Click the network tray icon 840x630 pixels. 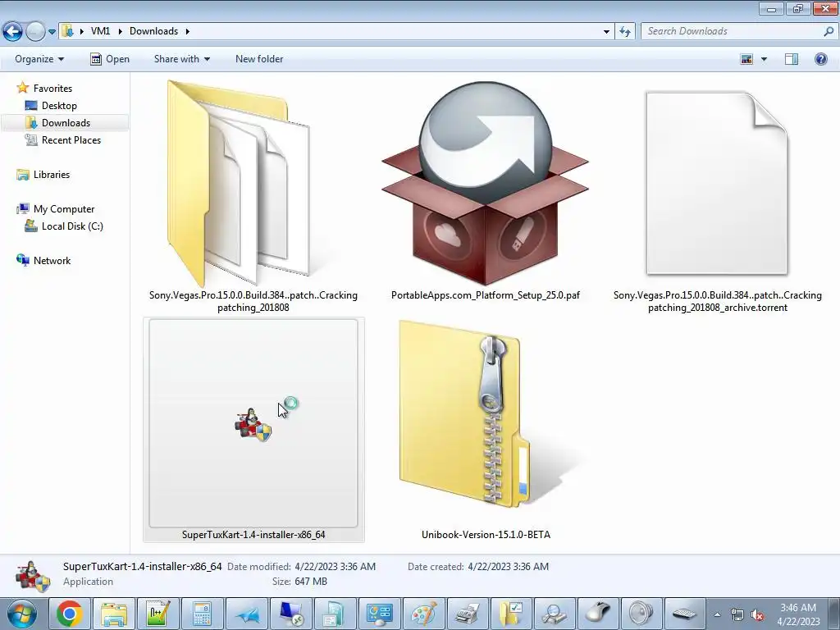[x=737, y=614]
